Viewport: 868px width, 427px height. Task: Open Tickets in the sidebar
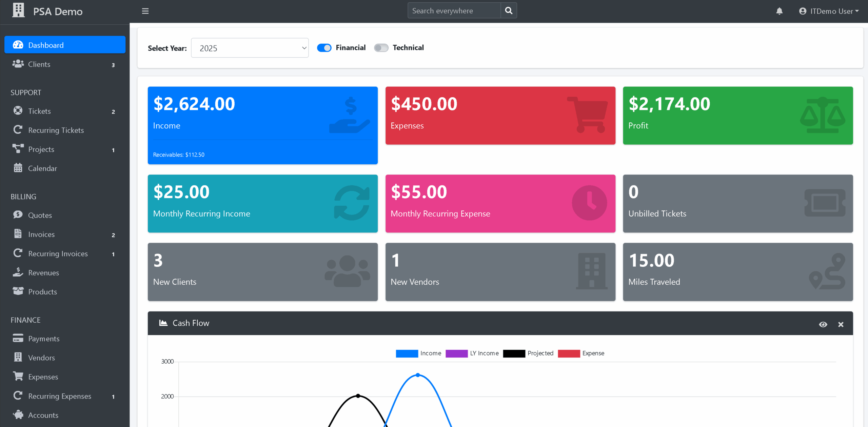pos(39,111)
